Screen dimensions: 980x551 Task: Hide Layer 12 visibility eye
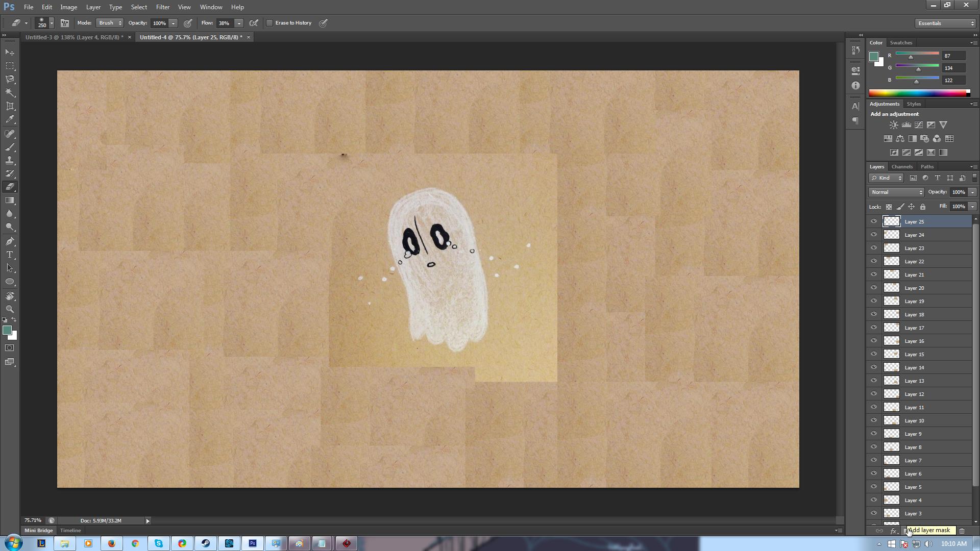click(874, 394)
